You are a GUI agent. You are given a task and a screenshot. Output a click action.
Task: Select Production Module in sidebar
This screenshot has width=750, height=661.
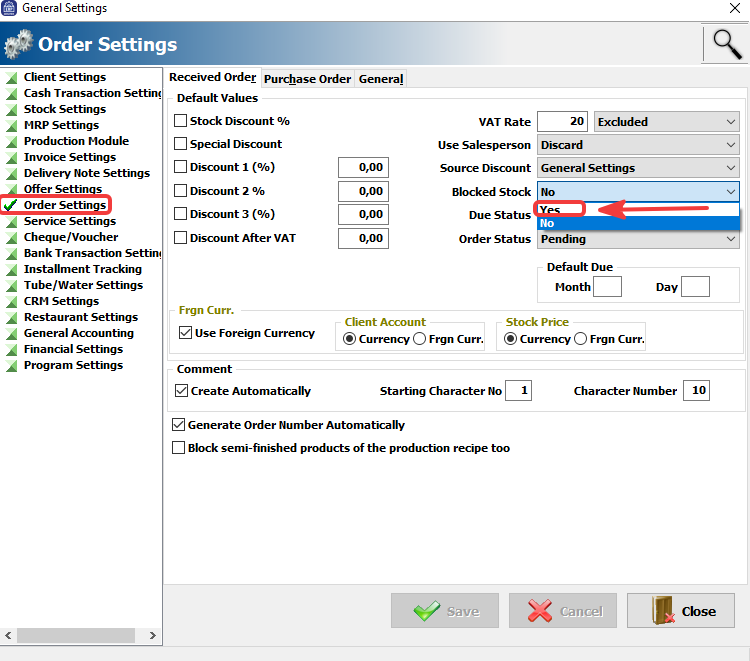pos(76,141)
